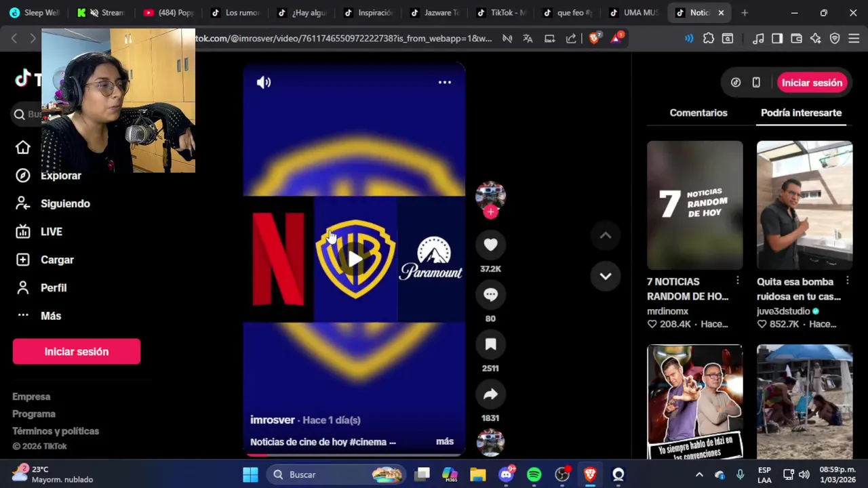Open File Explorer from the taskbar
The width and height of the screenshot is (868, 488).
[478, 474]
